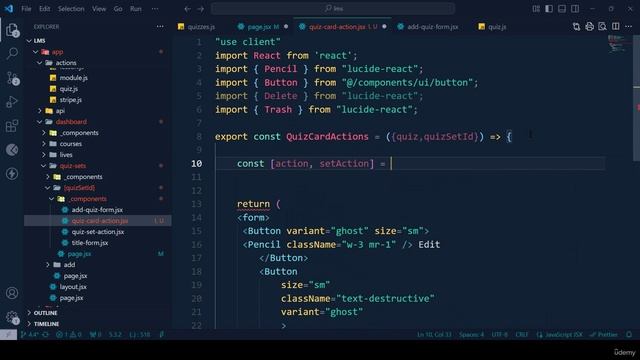Open the Explorer view in activity bar
This screenshot has width=640, height=360.
12,30
